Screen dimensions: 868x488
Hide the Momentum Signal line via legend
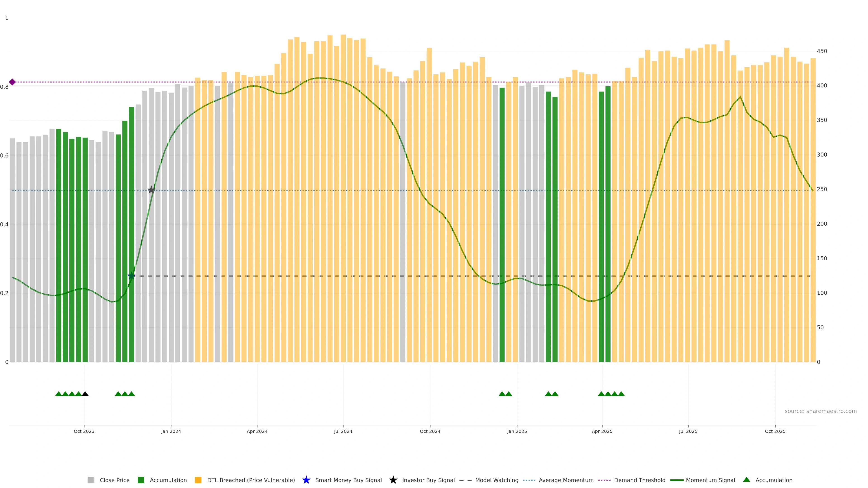(710, 480)
